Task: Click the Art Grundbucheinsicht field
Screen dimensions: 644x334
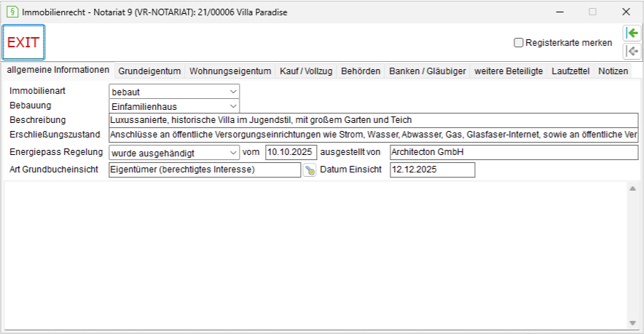Action: coord(205,170)
